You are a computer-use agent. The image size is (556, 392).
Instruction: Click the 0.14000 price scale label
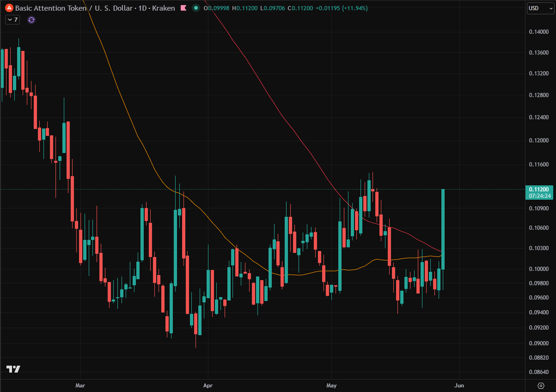pos(538,32)
